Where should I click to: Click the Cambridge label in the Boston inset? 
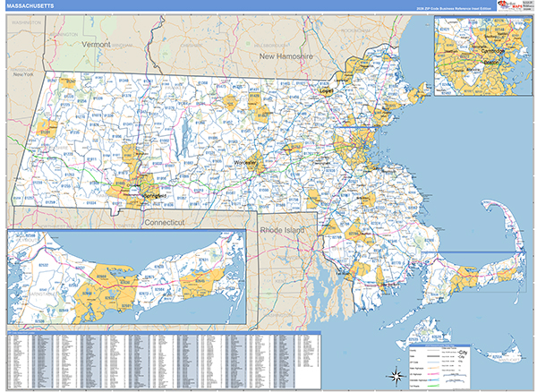(x=493, y=51)
